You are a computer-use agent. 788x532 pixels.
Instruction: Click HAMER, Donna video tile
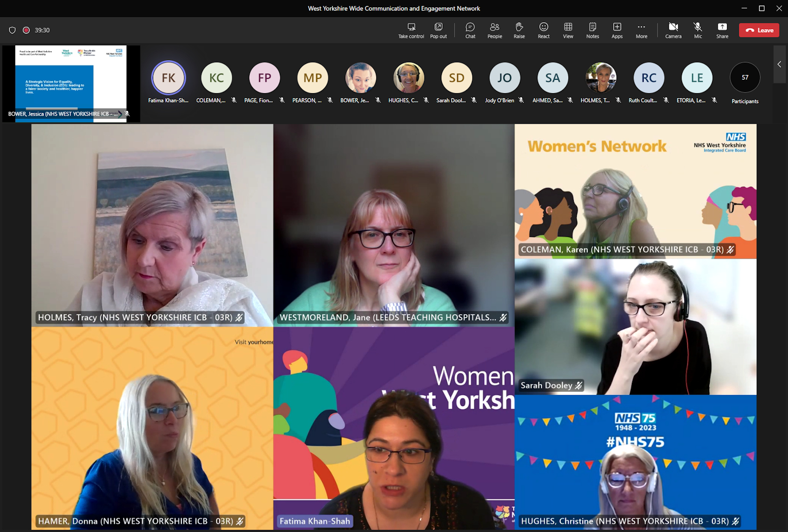152,429
